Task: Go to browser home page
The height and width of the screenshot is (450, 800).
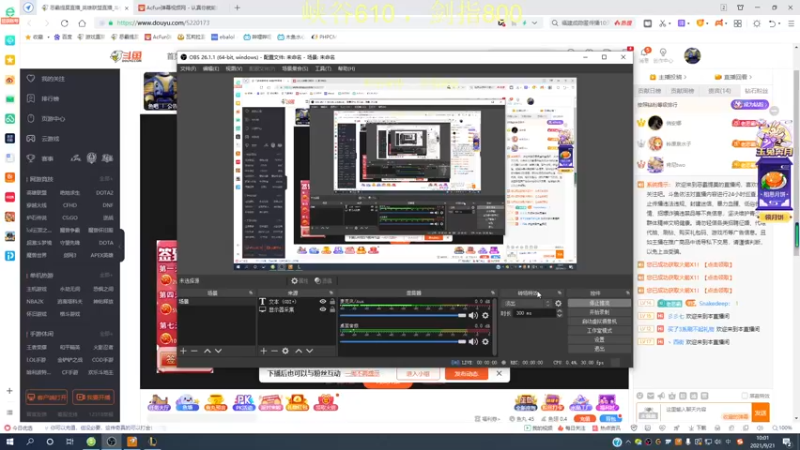Action: 82,23
